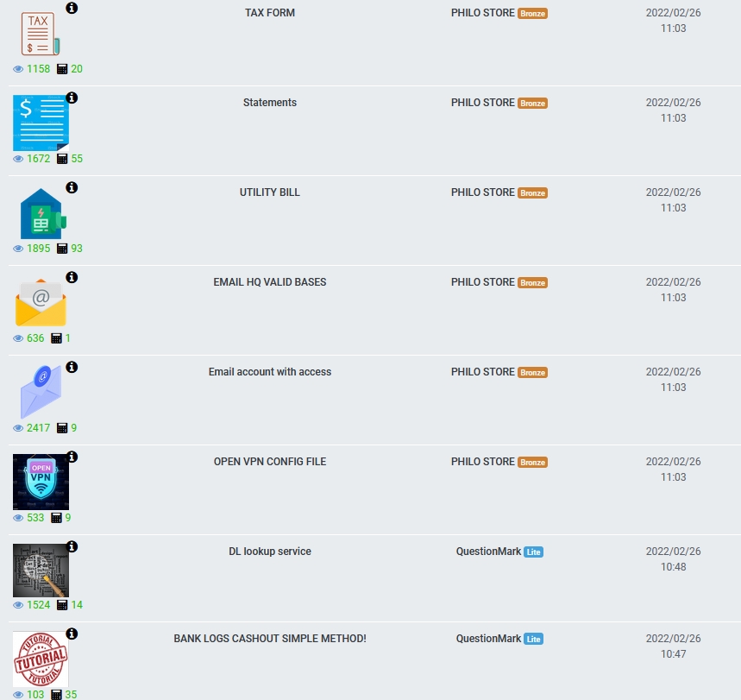
Task: Select the red TUTORIAL stamp thumbnail
Action: 41,659
